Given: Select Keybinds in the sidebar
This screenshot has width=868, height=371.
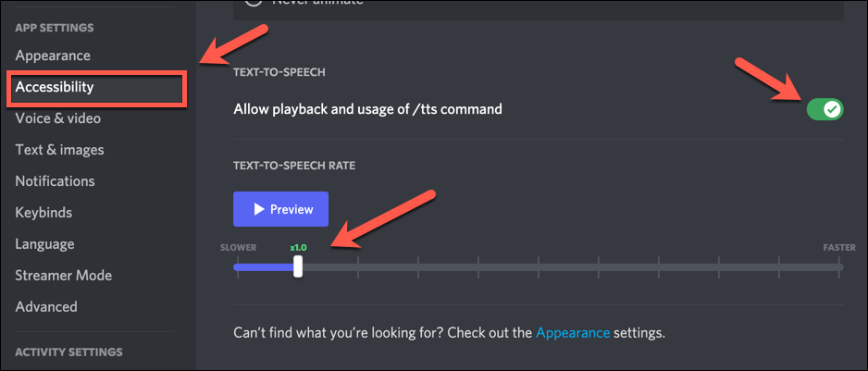Looking at the screenshot, I should click(43, 213).
